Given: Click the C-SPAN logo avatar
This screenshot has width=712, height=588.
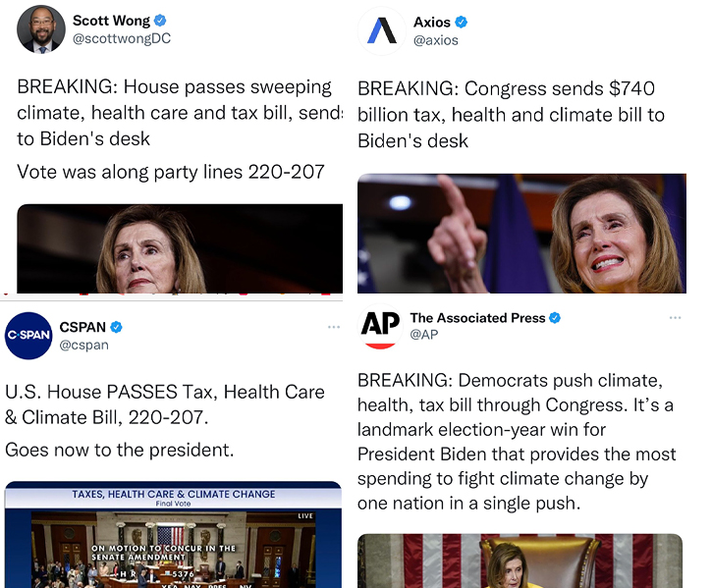Looking at the screenshot, I should tap(28, 336).
